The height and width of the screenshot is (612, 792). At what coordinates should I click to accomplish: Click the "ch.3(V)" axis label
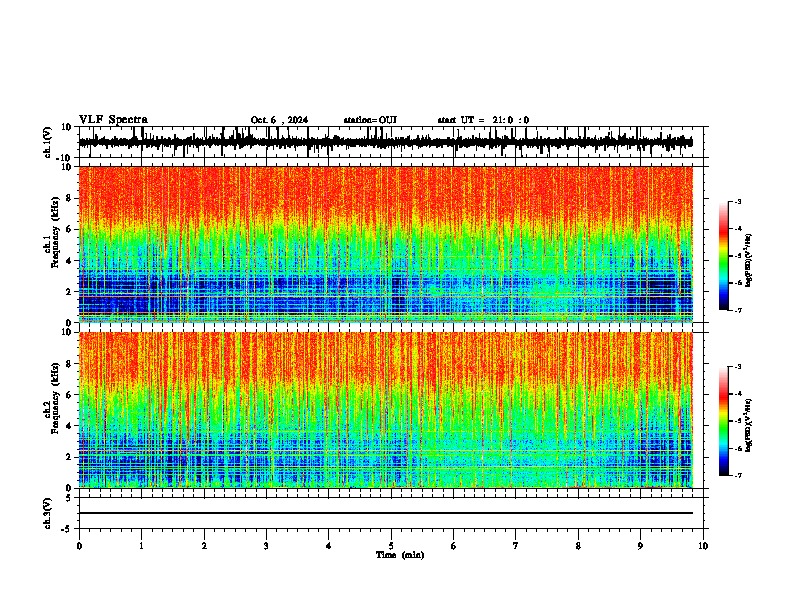(x=48, y=513)
